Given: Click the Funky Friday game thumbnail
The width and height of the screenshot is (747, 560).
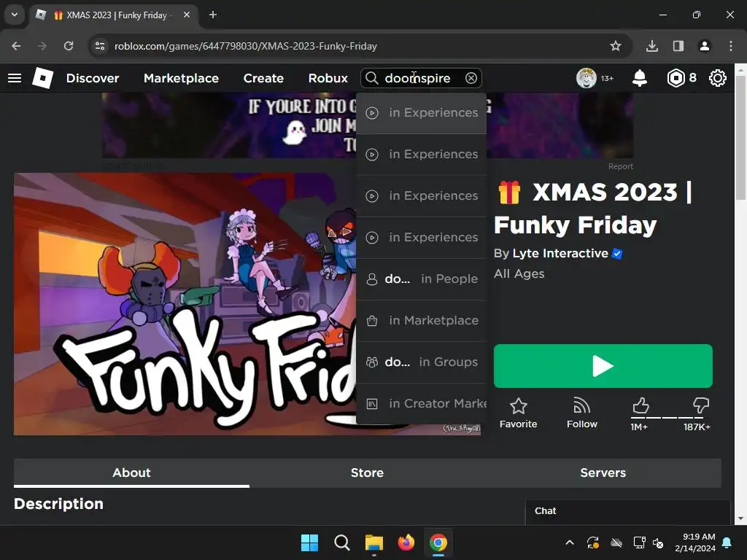Looking at the screenshot, I should click(x=185, y=304).
